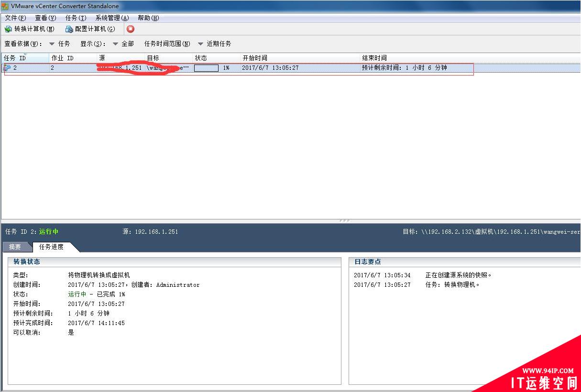Click estimated completion 2017/6/7 14:11:45

point(96,323)
